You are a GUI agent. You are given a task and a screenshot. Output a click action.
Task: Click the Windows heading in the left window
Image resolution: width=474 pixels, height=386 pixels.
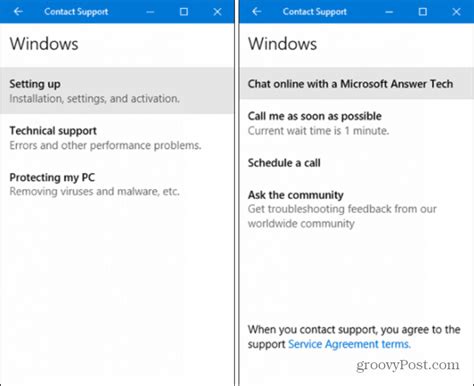pos(44,44)
